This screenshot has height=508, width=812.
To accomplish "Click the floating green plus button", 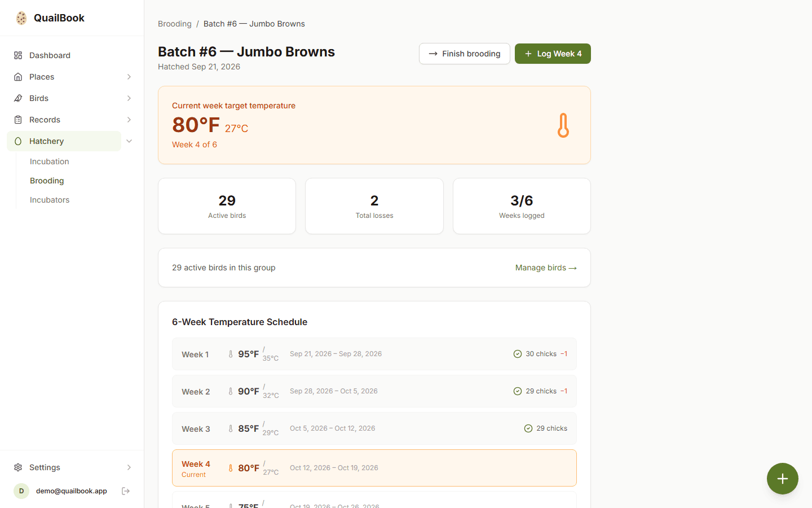I will [783, 479].
